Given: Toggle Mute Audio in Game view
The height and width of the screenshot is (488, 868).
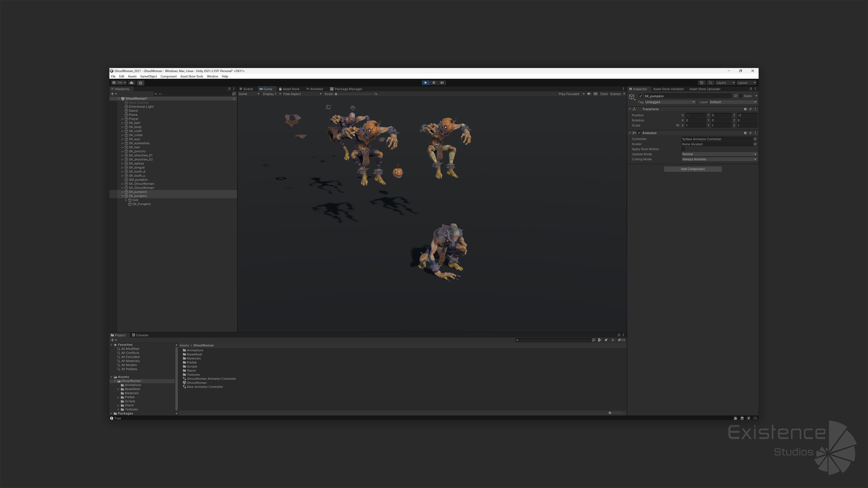Looking at the screenshot, I should [589, 94].
